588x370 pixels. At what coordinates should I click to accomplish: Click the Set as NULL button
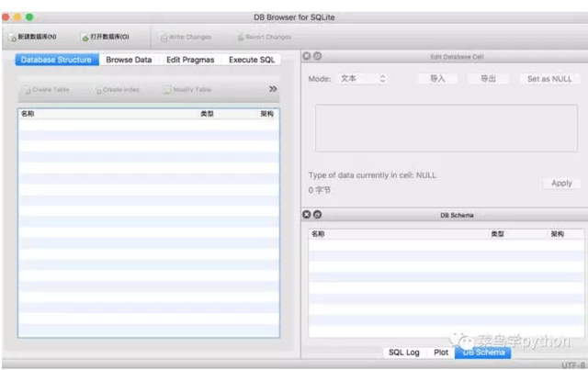549,79
